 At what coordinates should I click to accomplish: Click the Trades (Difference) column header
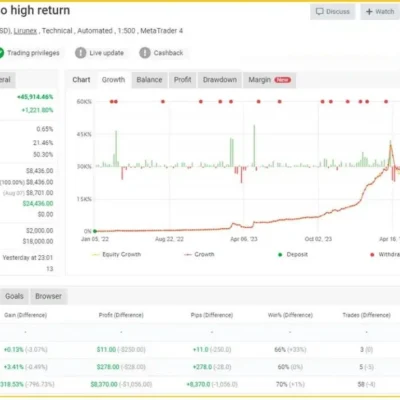[x=366, y=315]
